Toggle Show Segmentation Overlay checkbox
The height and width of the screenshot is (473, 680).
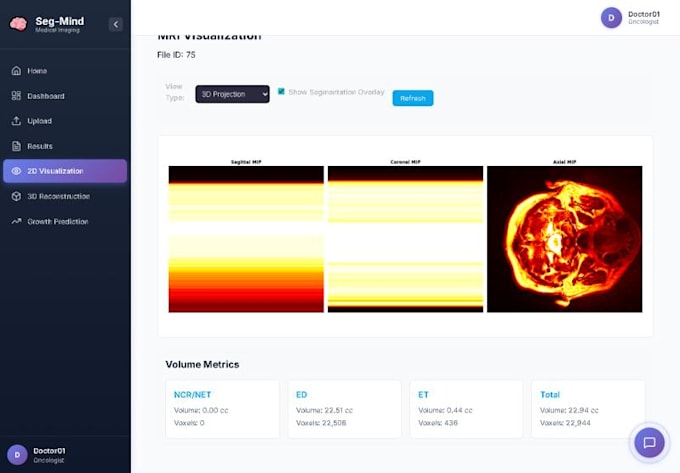click(x=281, y=91)
